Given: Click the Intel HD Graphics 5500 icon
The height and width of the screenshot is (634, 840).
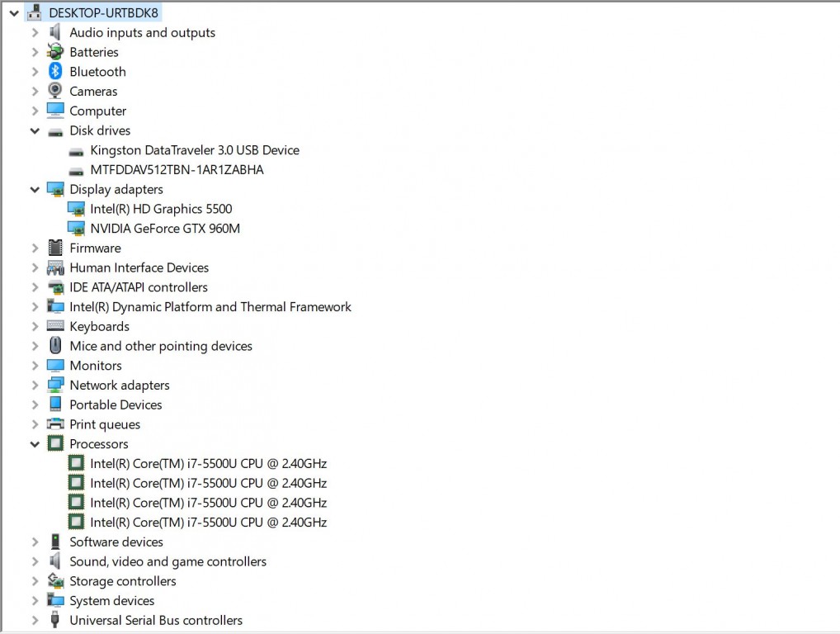Looking at the screenshot, I should pos(76,209).
